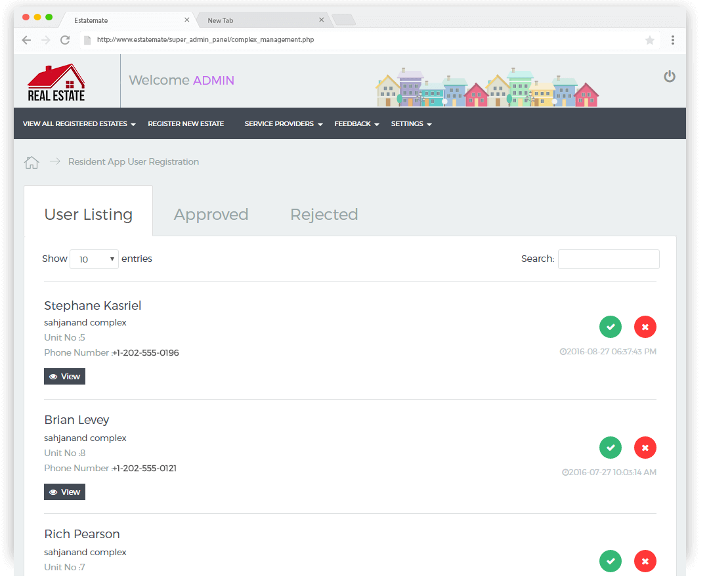The image size is (709, 588).
Task: Approve Stephane Kasriel with the green check
Action: (611, 326)
